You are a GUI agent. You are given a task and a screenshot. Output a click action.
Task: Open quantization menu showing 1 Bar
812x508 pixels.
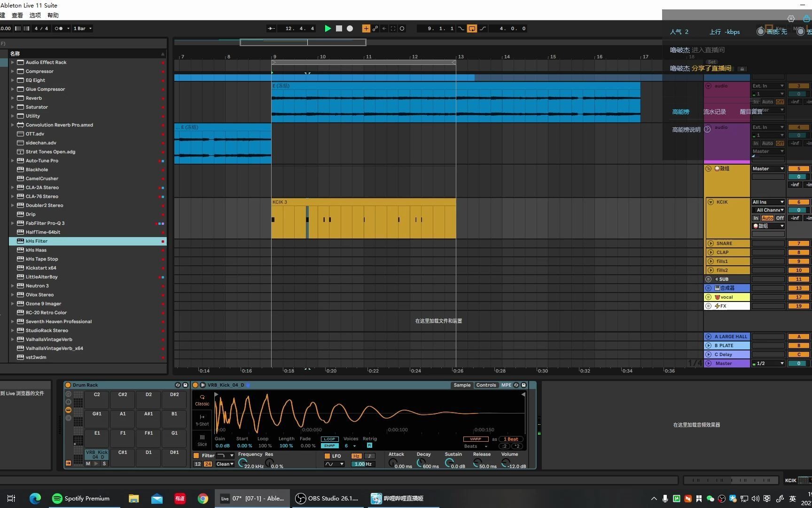coord(83,29)
